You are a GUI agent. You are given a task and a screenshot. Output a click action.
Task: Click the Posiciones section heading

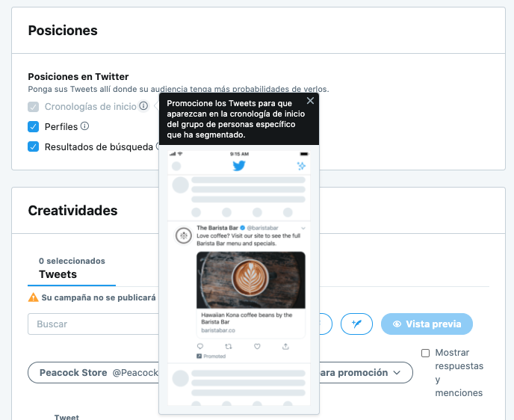(63, 30)
